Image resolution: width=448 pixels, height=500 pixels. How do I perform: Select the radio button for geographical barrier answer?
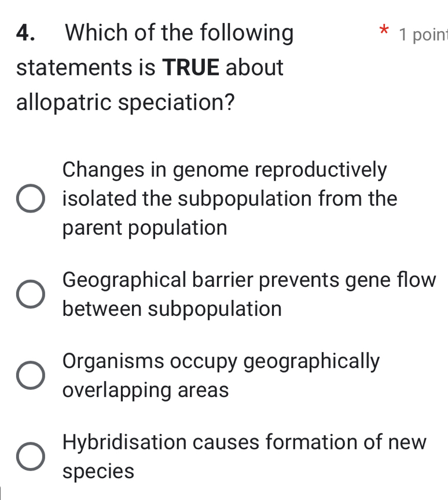click(31, 294)
